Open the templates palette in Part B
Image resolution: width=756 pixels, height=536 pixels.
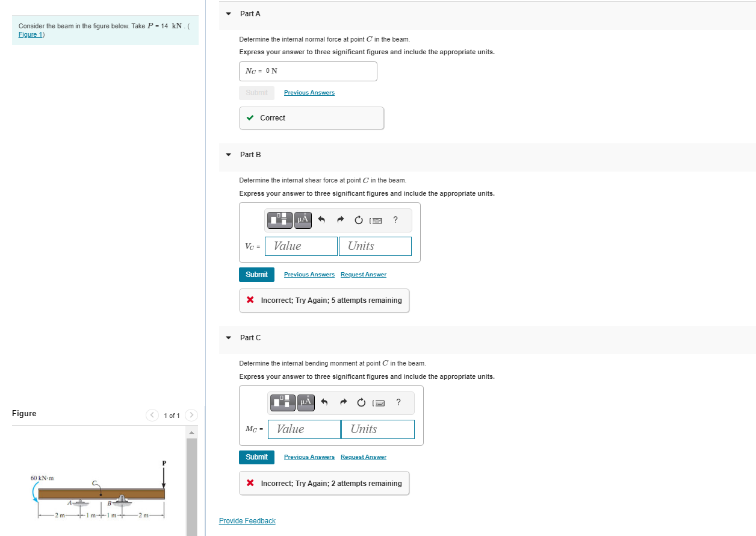pos(280,220)
